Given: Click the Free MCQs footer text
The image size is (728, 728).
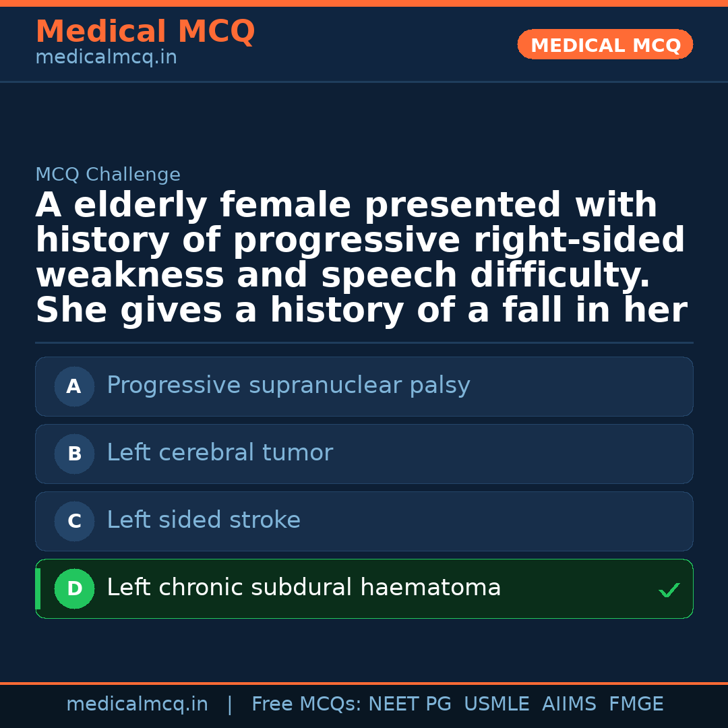Looking at the screenshot, I should (x=306, y=704).
